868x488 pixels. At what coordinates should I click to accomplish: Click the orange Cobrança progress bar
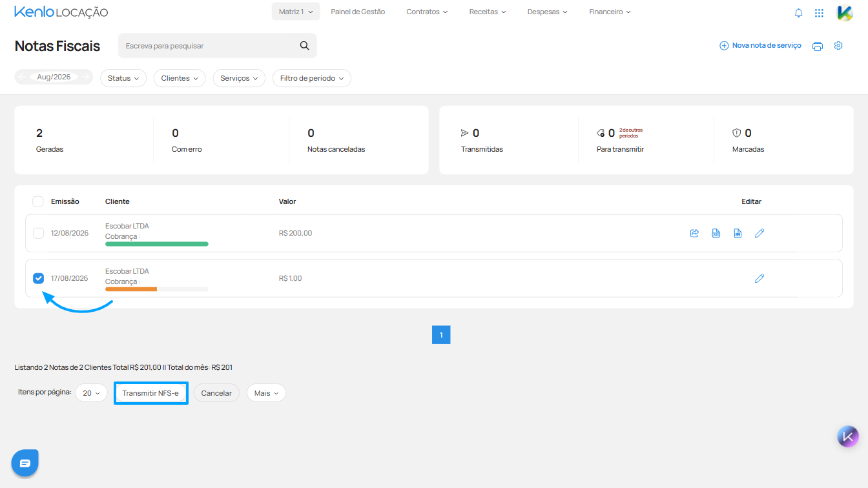click(131, 289)
